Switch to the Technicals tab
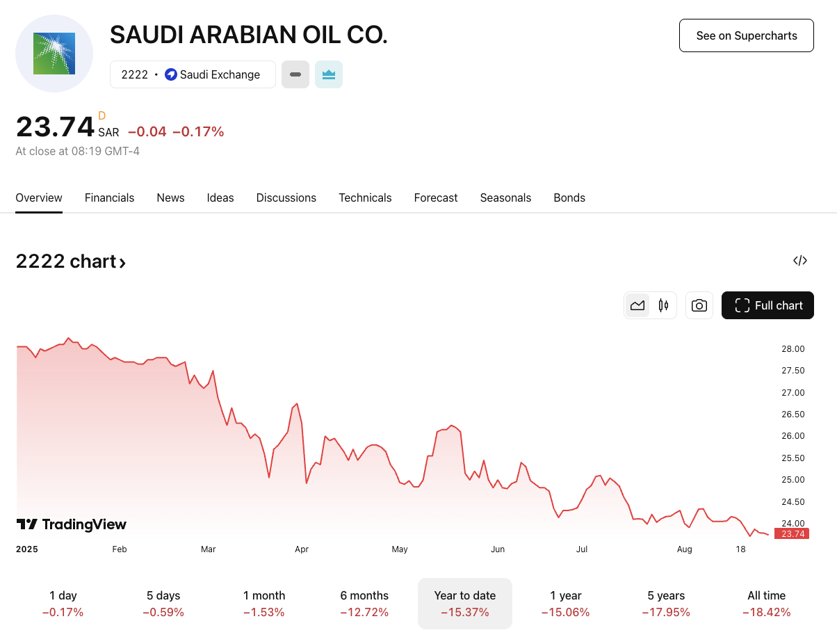 pyautogui.click(x=365, y=198)
